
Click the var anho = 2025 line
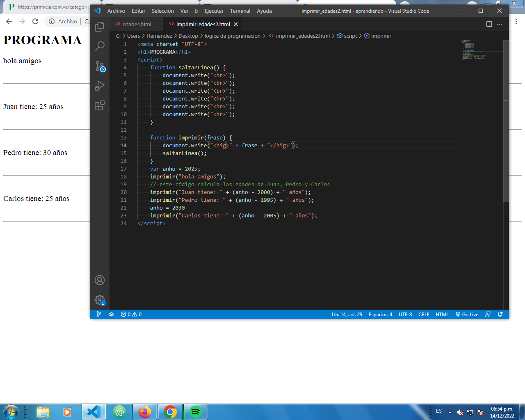tap(175, 169)
